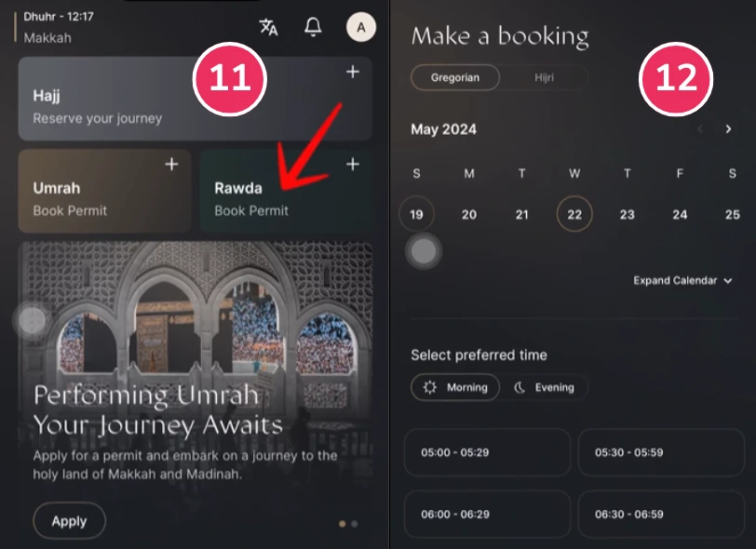Tap plus icon on Umrah card
Viewport: 756px width, 549px height.
pyautogui.click(x=171, y=165)
